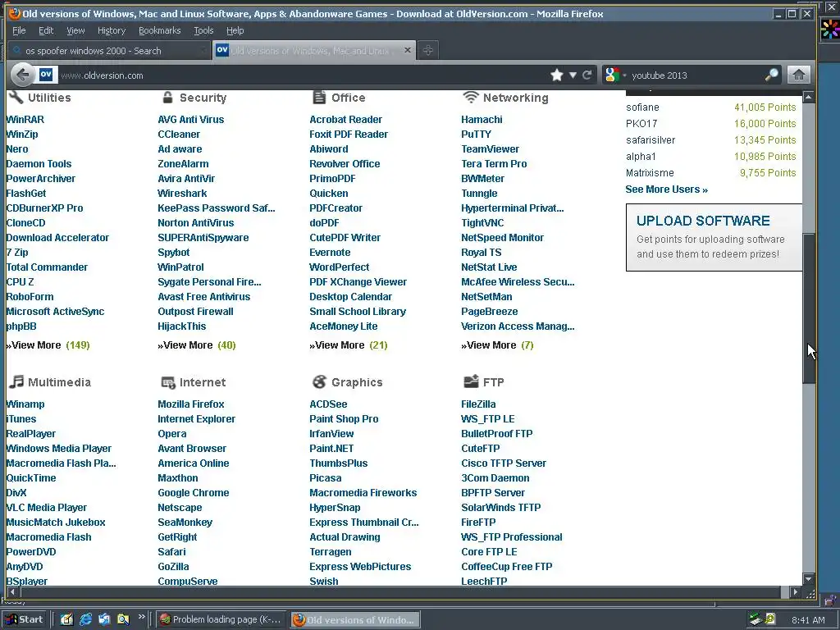Image resolution: width=840 pixels, height=630 pixels.
Task: Open the Bookmarks menu
Action: point(160,30)
